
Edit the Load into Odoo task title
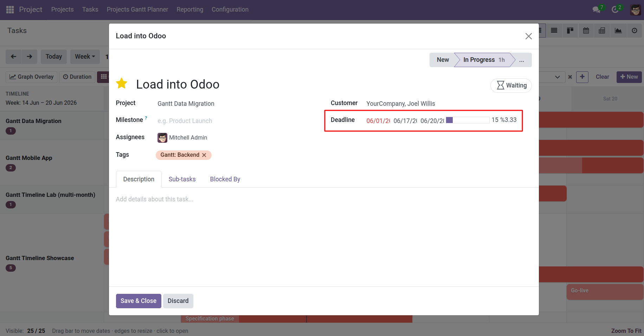point(178,84)
